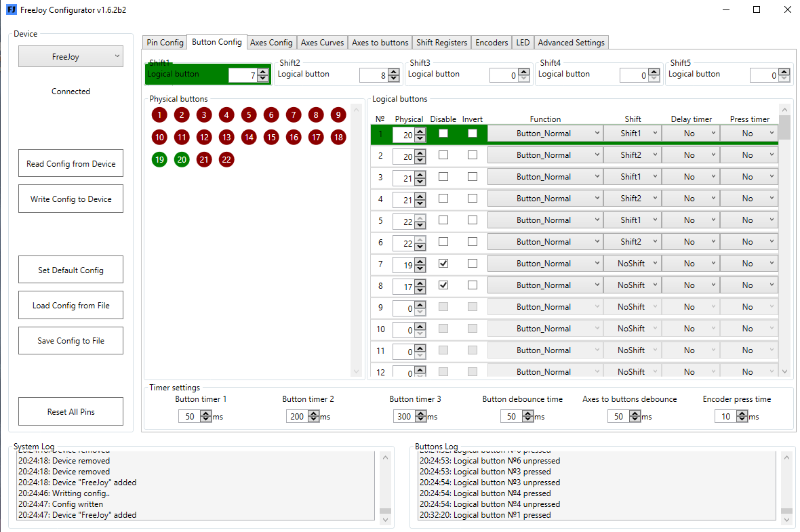This screenshot has height=532, width=800.
Task: Click physical button indicator 21
Action: tap(204, 160)
